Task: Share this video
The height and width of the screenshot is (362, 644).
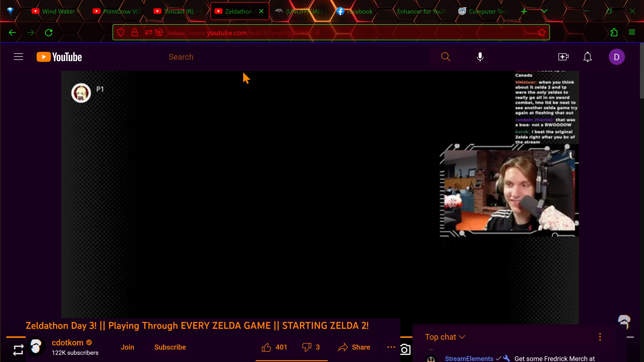Action: (x=354, y=347)
